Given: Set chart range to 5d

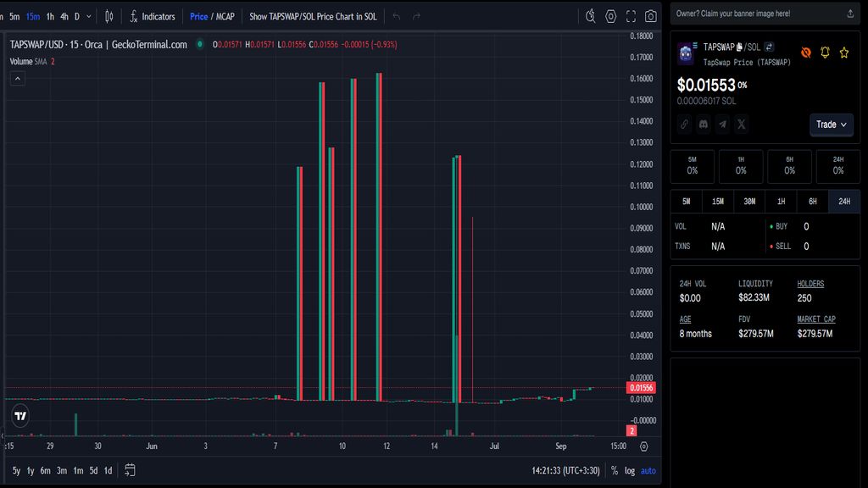Looking at the screenshot, I should pyautogui.click(x=93, y=471).
